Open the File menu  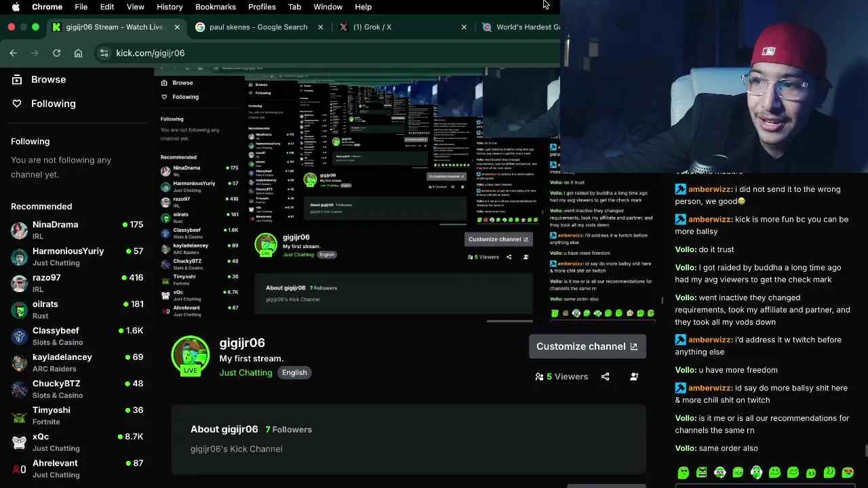pos(81,7)
